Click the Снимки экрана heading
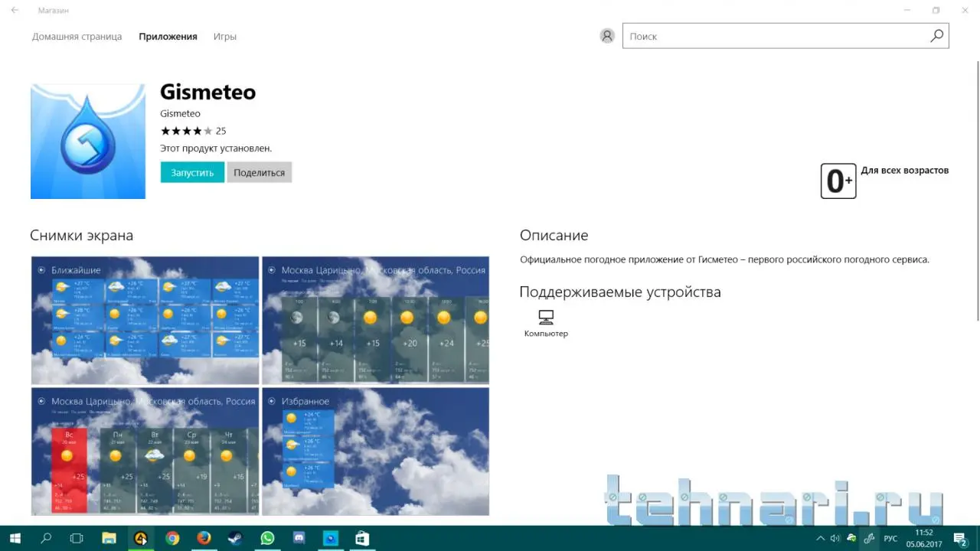The width and height of the screenshot is (980, 551). [81, 236]
